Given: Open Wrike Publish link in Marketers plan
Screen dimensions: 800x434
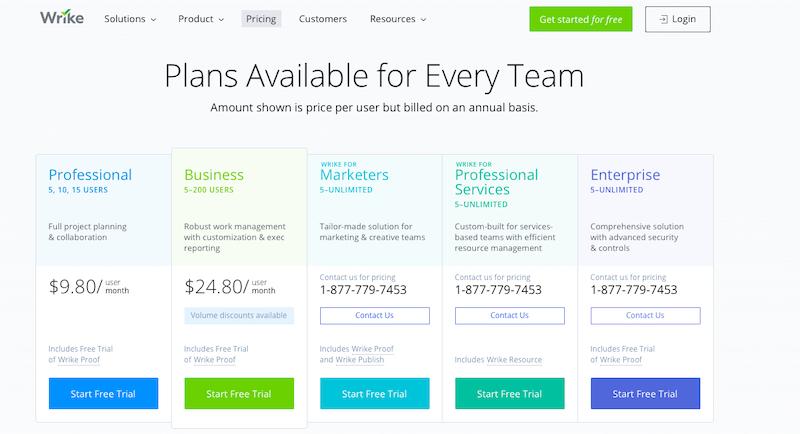Looking at the screenshot, I should pos(360,360).
